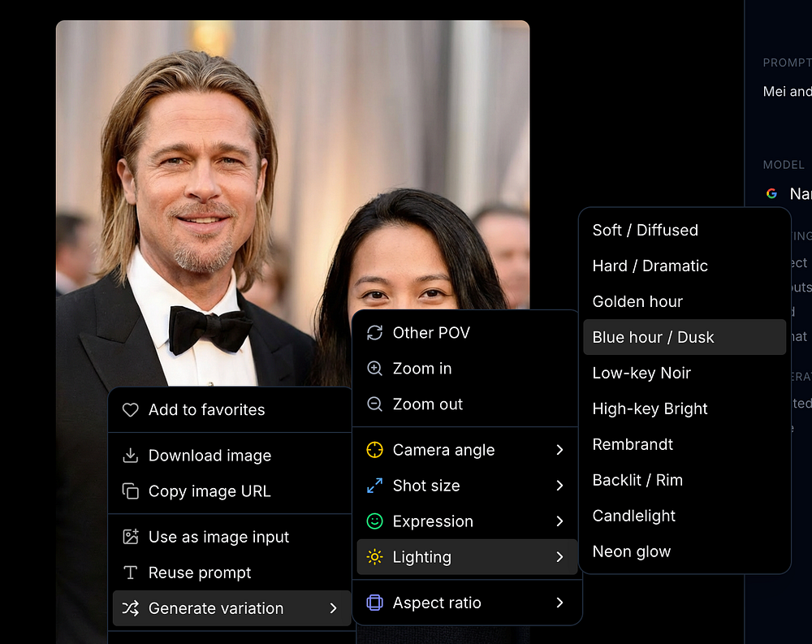This screenshot has height=644, width=812.
Task: Click the purple frame Aspect ratio icon
Action: coord(375,603)
